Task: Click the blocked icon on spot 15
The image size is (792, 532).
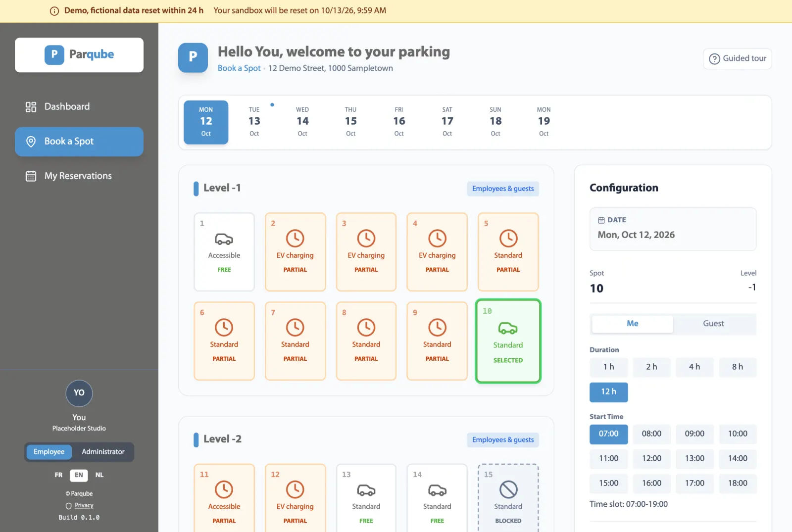Action: click(508, 489)
